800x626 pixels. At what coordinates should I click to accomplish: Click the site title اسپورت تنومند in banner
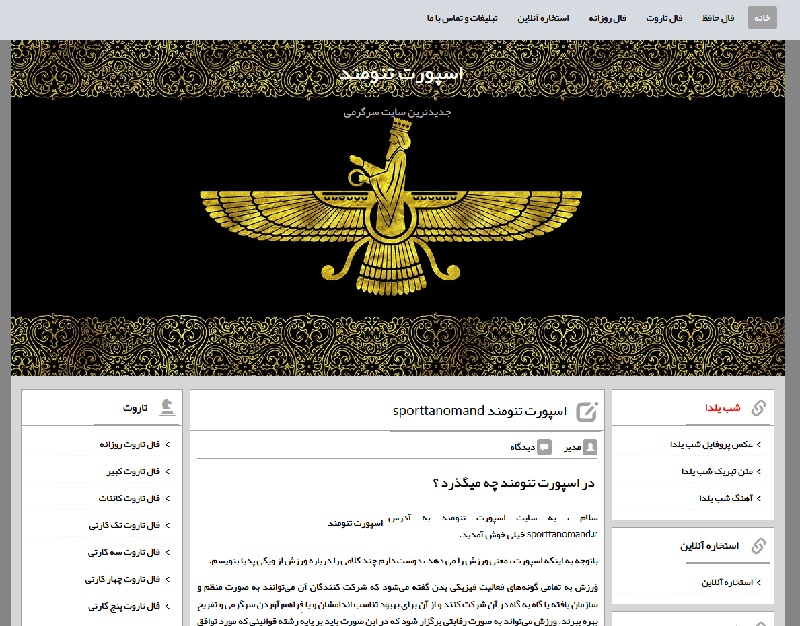401,74
